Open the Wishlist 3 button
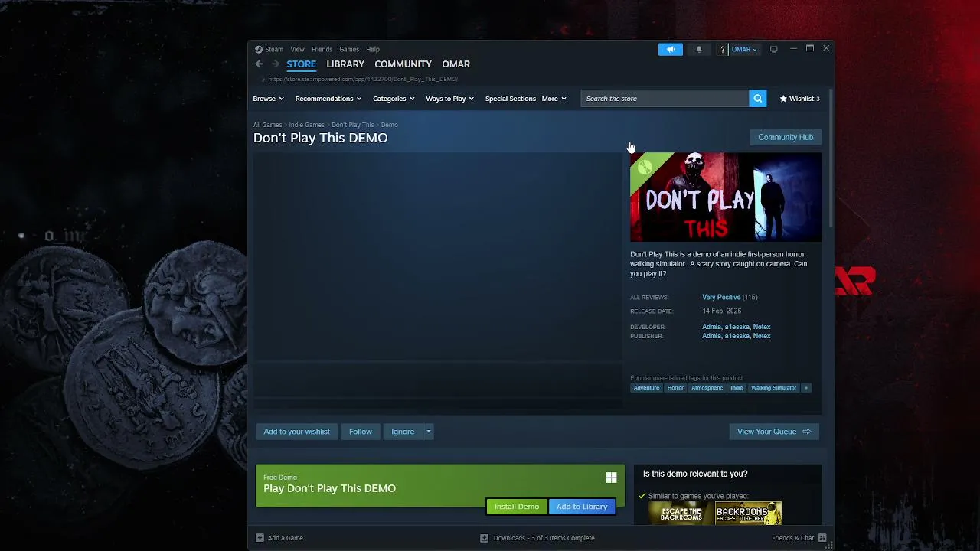The width and height of the screenshot is (980, 551). pyautogui.click(x=800, y=99)
